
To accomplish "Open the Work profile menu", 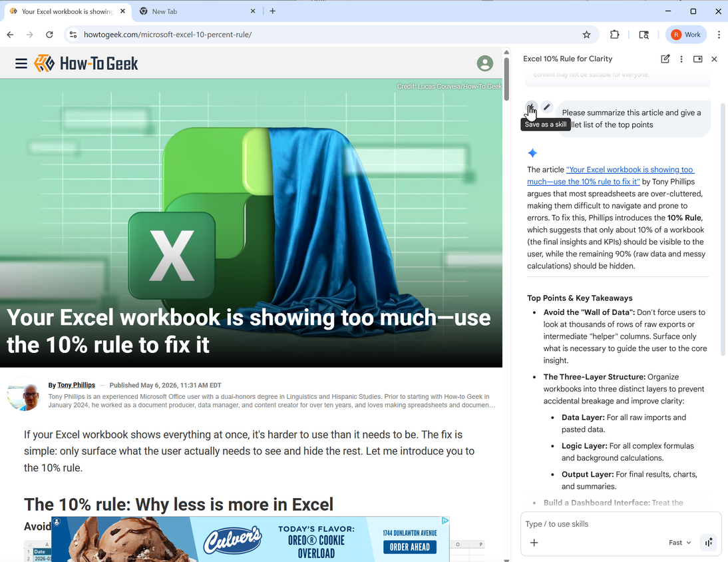I will pyautogui.click(x=686, y=35).
